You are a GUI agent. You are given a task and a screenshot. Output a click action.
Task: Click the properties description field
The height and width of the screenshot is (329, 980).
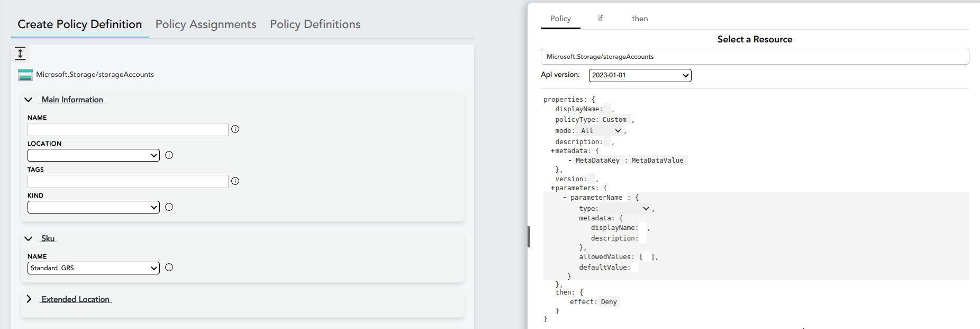607,142
